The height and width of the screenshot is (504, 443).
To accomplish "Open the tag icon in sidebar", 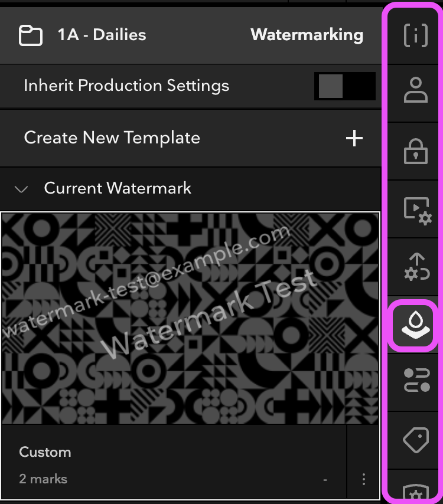I will pyautogui.click(x=415, y=439).
